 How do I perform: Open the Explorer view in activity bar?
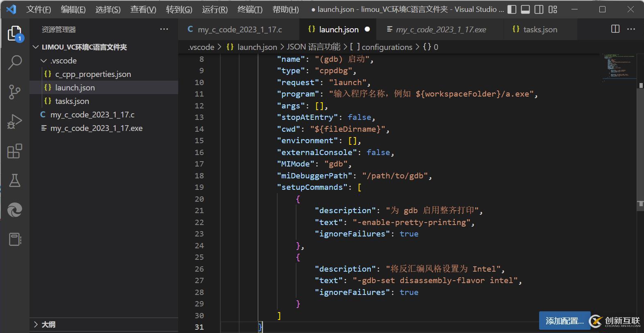[15, 33]
